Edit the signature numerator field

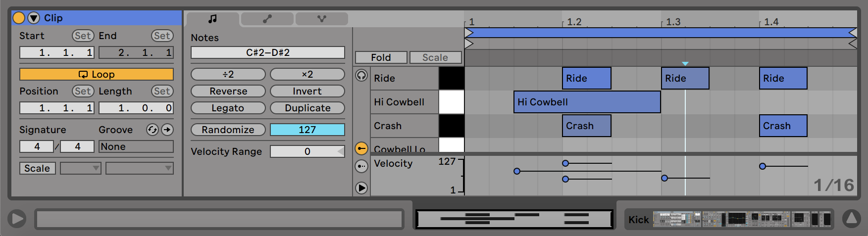pyautogui.click(x=37, y=146)
